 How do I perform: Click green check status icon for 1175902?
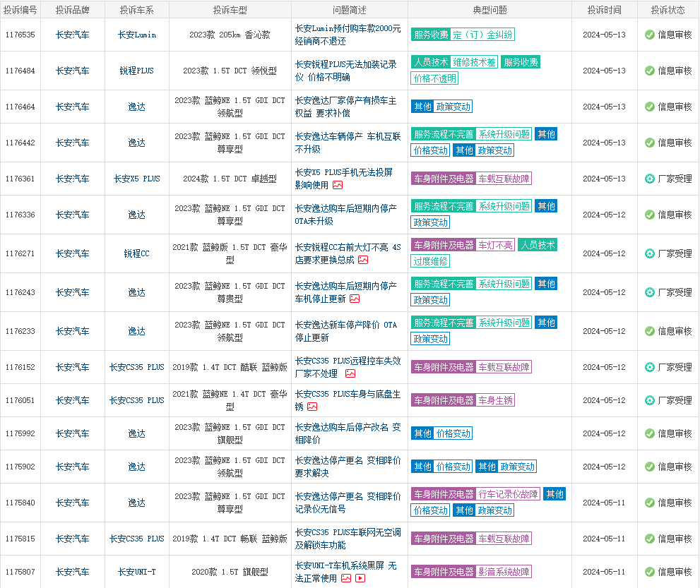click(x=650, y=467)
